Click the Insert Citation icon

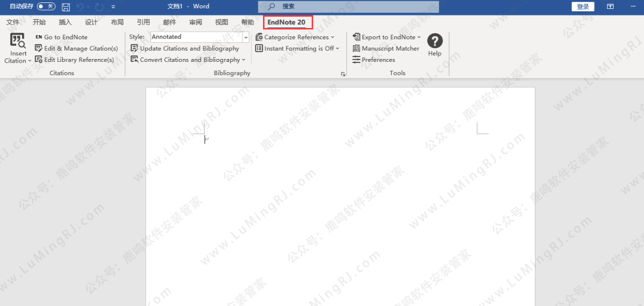tap(18, 42)
